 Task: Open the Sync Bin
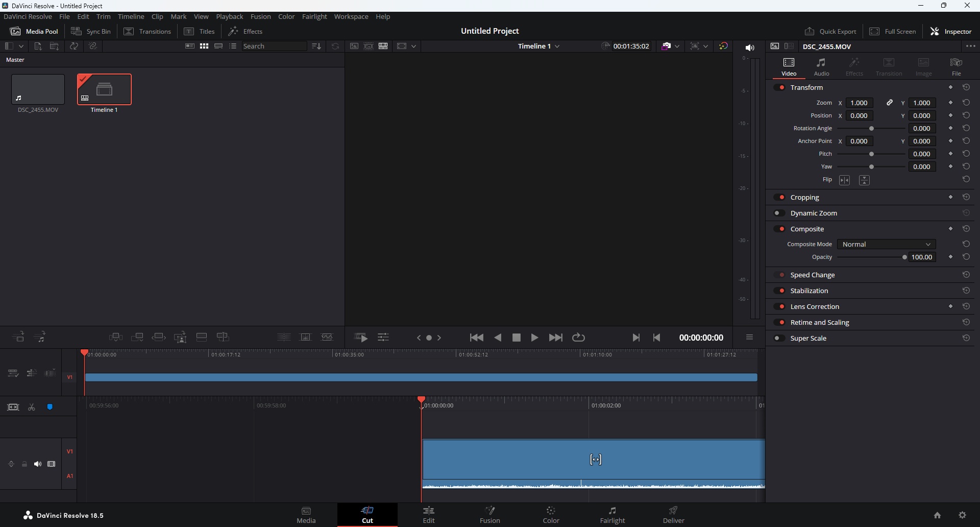click(x=91, y=31)
